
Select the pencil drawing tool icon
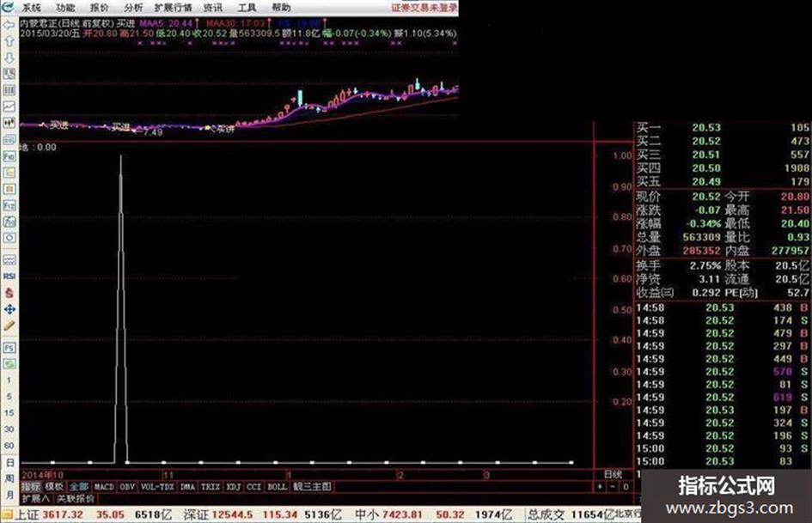9,325
